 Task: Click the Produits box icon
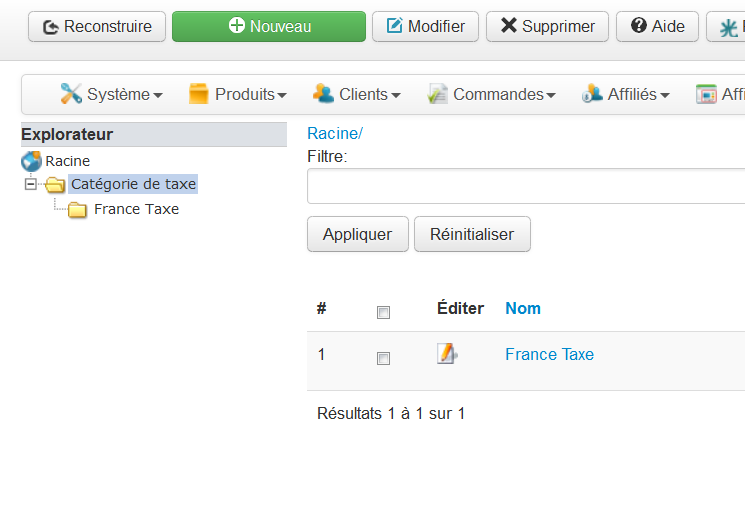(x=199, y=94)
